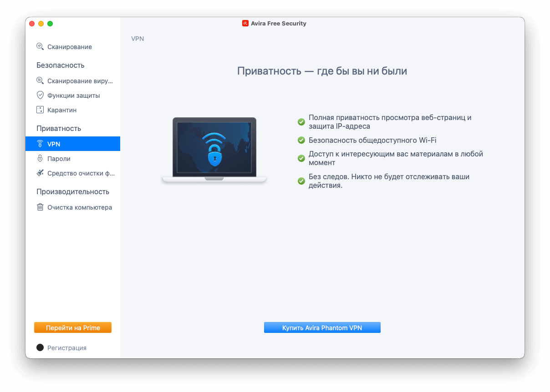Maximize the window with the green button
The height and width of the screenshot is (392, 550).
50,23
